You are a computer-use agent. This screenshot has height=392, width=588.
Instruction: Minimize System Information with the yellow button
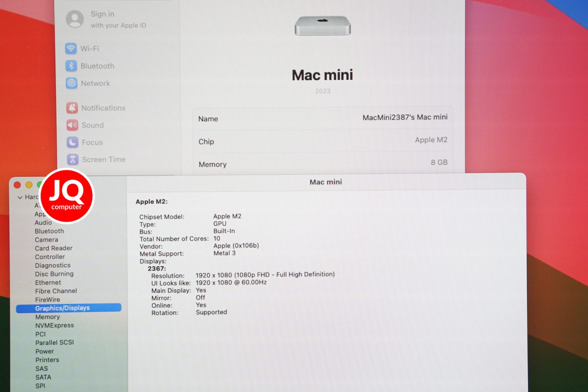tap(29, 185)
